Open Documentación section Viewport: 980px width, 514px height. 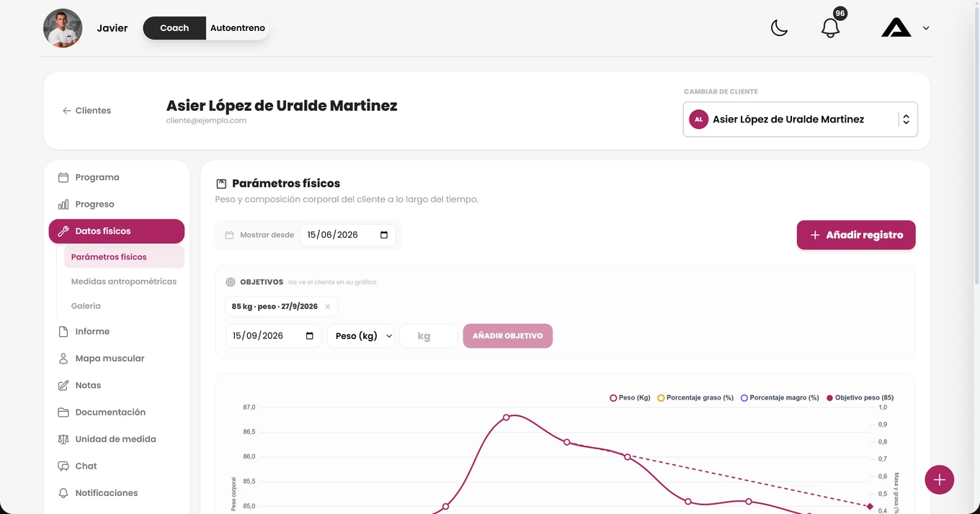click(116, 412)
